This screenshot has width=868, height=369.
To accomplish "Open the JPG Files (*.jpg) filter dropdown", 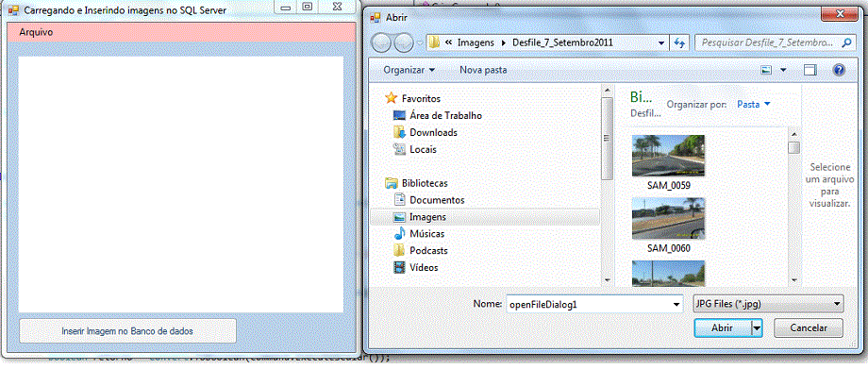I will [x=768, y=304].
